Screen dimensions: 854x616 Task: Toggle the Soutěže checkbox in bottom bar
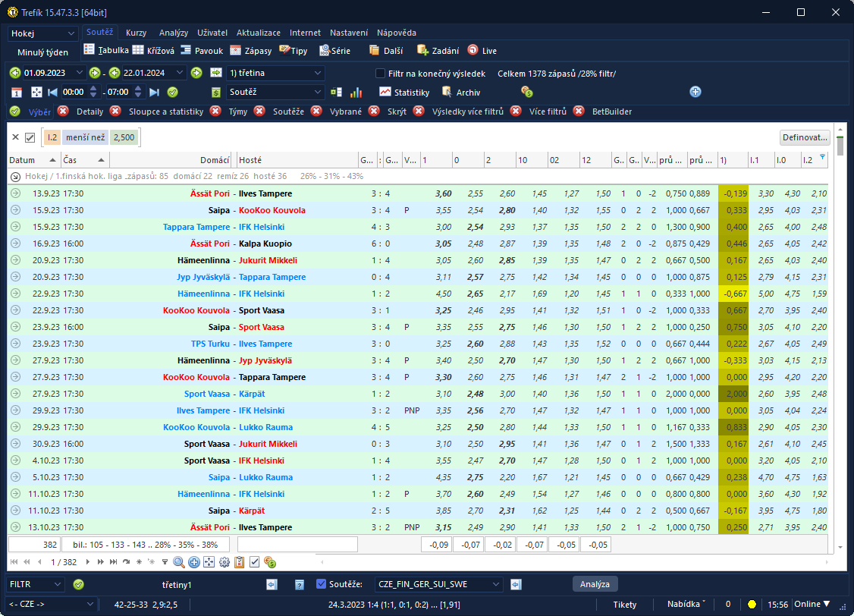(321, 584)
